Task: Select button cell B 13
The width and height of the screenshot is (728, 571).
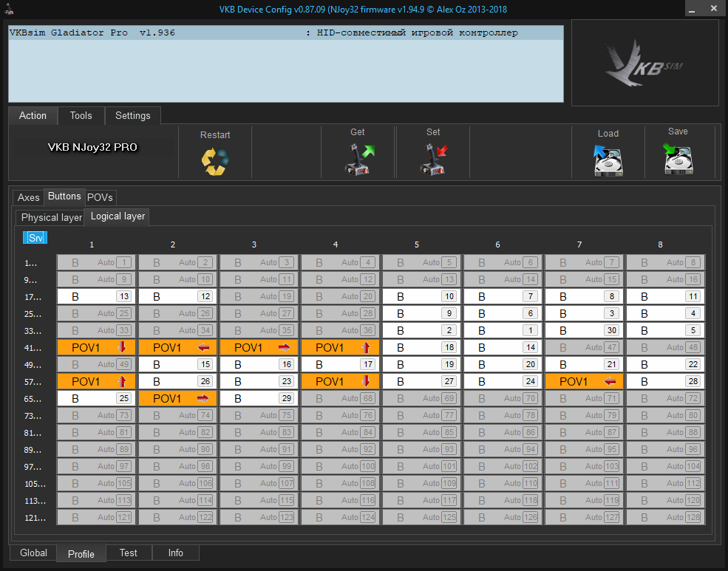Action: pos(96,296)
